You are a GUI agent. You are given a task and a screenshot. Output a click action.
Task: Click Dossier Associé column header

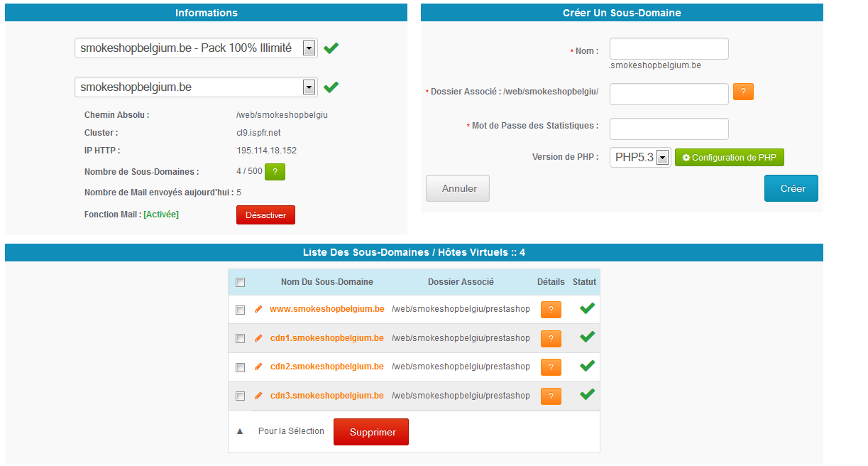(461, 282)
